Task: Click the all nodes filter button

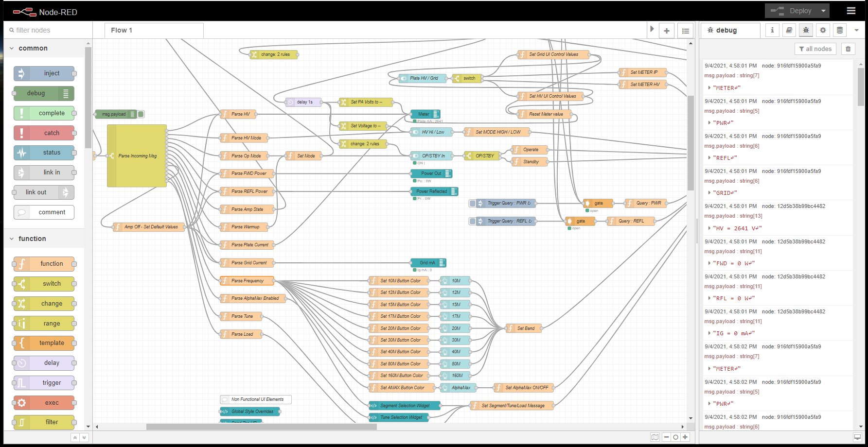Action: point(815,49)
